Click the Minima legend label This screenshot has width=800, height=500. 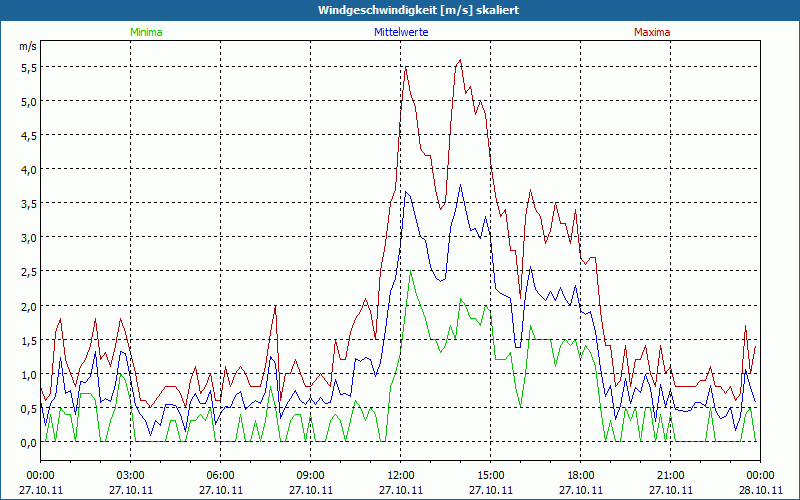coord(146,32)
